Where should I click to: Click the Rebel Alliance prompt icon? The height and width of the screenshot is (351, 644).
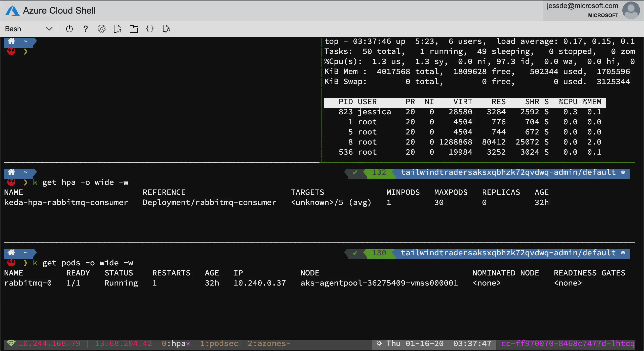(x=11, y=51)
